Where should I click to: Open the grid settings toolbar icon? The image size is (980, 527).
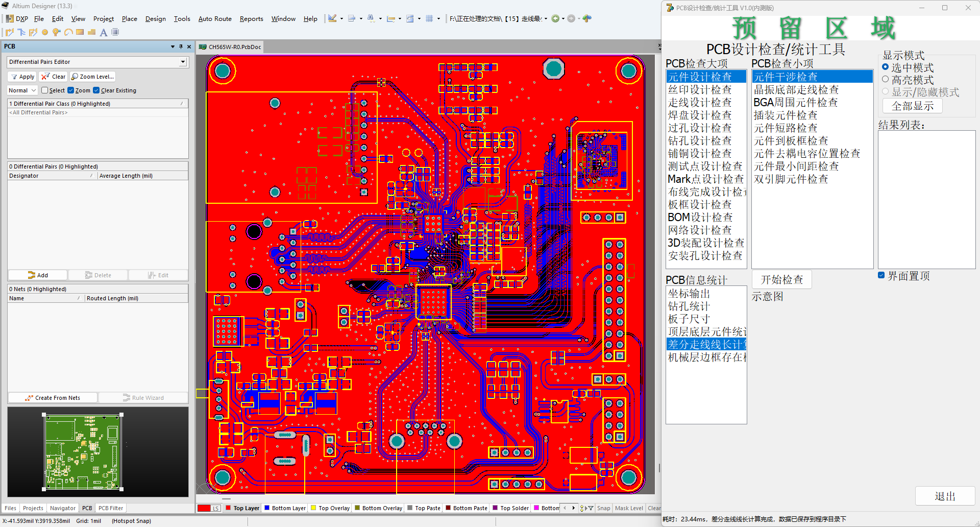pos(429,18)
